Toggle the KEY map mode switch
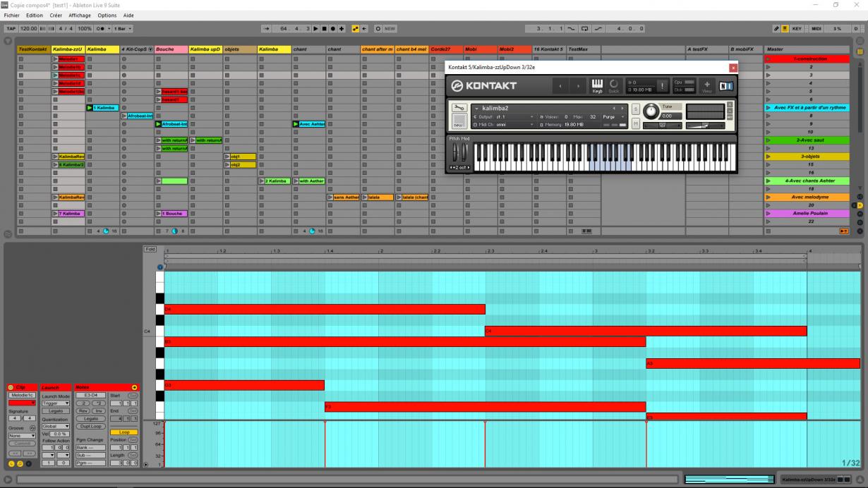Image resolution: width=868 pixels, height=488 pixels. (797, 29)
